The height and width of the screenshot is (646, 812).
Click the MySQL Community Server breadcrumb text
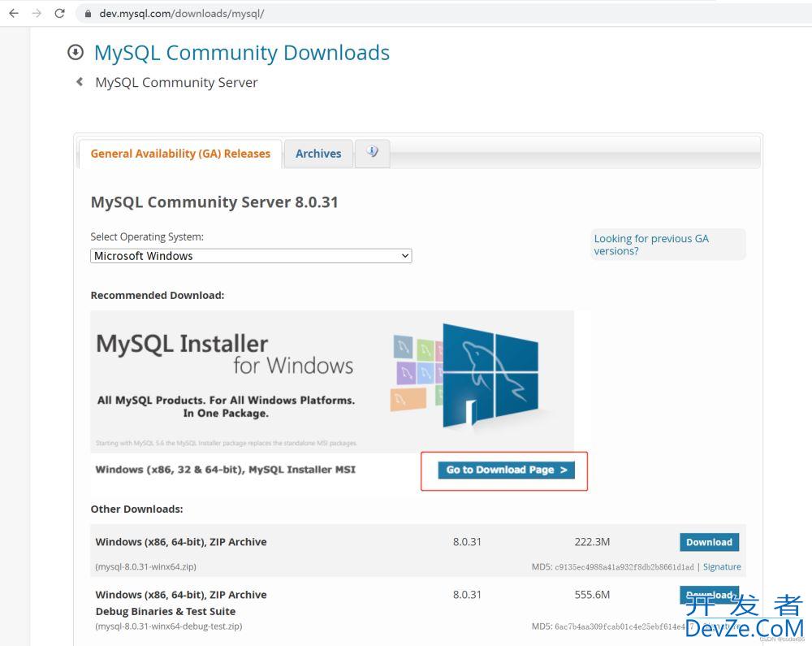[176, 82]
